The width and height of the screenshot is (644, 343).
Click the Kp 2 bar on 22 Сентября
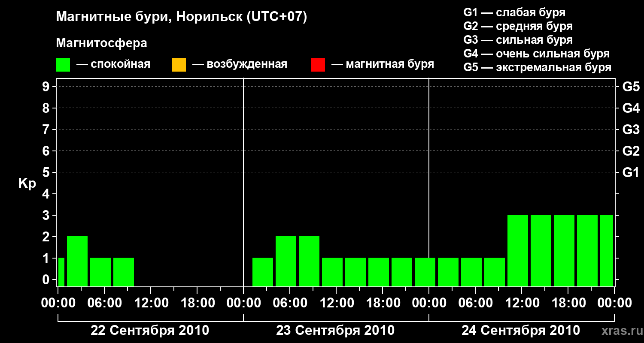(77, 262)
